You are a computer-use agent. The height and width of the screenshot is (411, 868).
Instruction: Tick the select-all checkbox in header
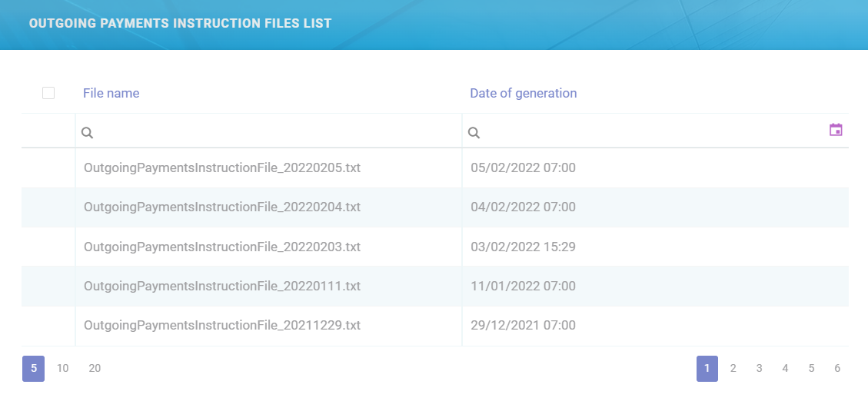[48, 93]
